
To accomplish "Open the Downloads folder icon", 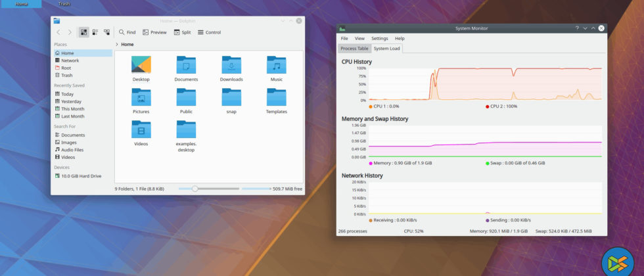I will tap(231, 66).
